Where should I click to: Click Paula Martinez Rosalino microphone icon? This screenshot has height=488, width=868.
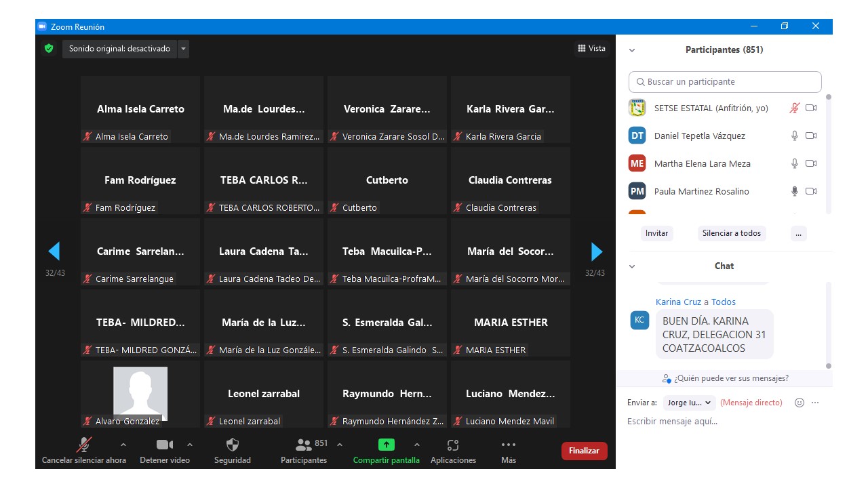pyautogui.click(x=795, y=191)
